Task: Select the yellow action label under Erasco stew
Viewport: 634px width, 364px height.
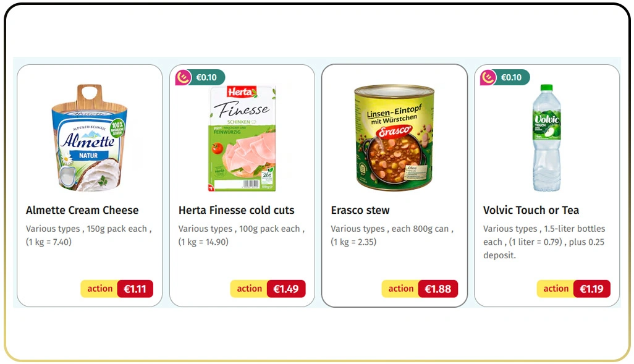Action: point(400,288)
